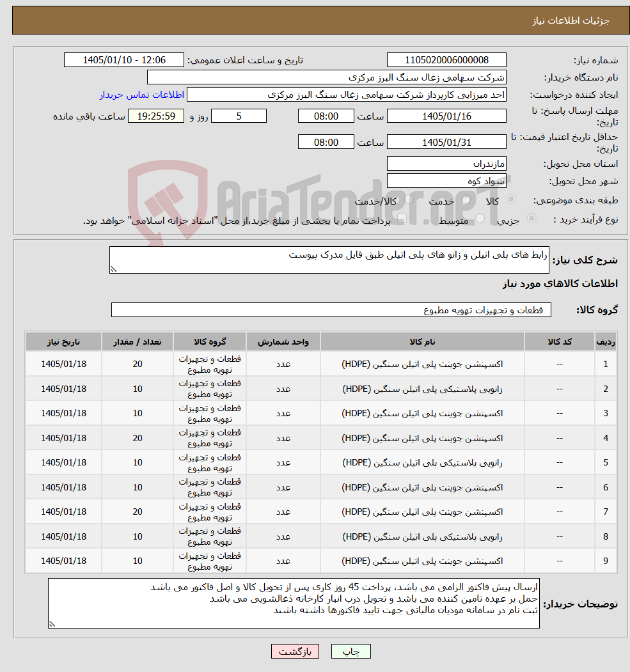Click product name in row 1
630x672 pixels.
(x=422, y=364)
